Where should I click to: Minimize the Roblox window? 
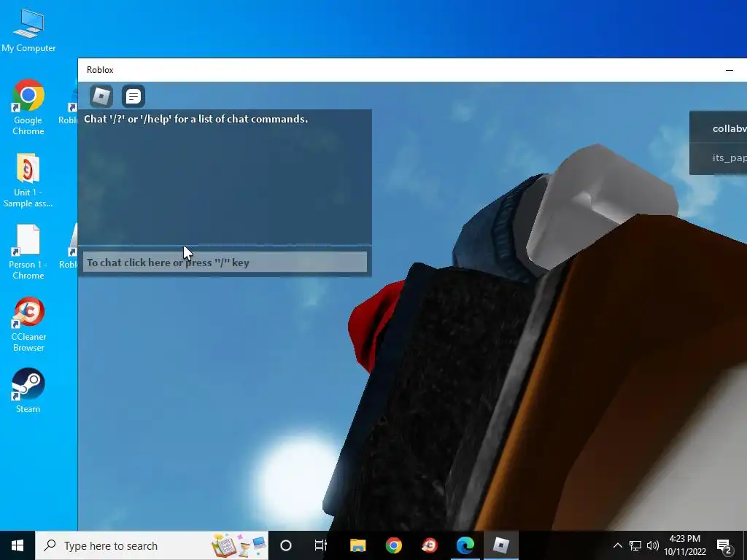(729, 70)
